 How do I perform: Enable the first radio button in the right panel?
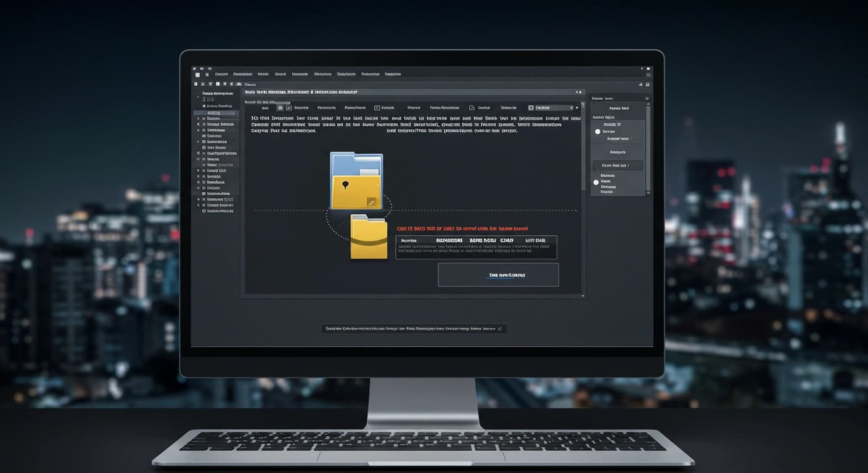(597, 131)
